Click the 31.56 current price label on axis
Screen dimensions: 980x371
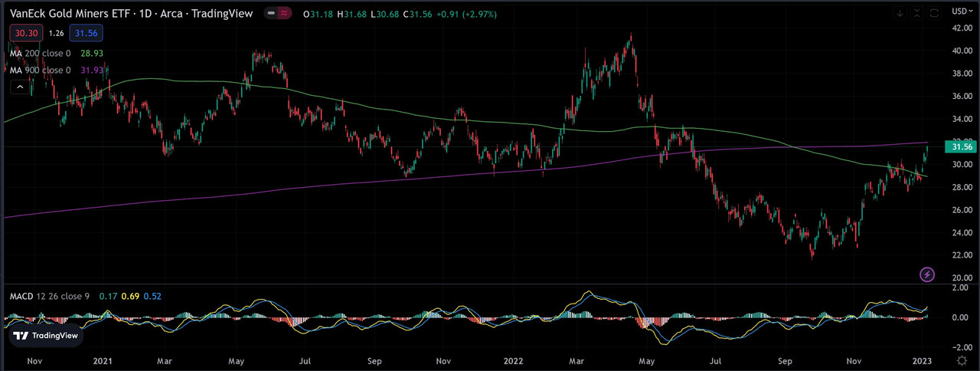pyautogui.click(x=962, y=146)
